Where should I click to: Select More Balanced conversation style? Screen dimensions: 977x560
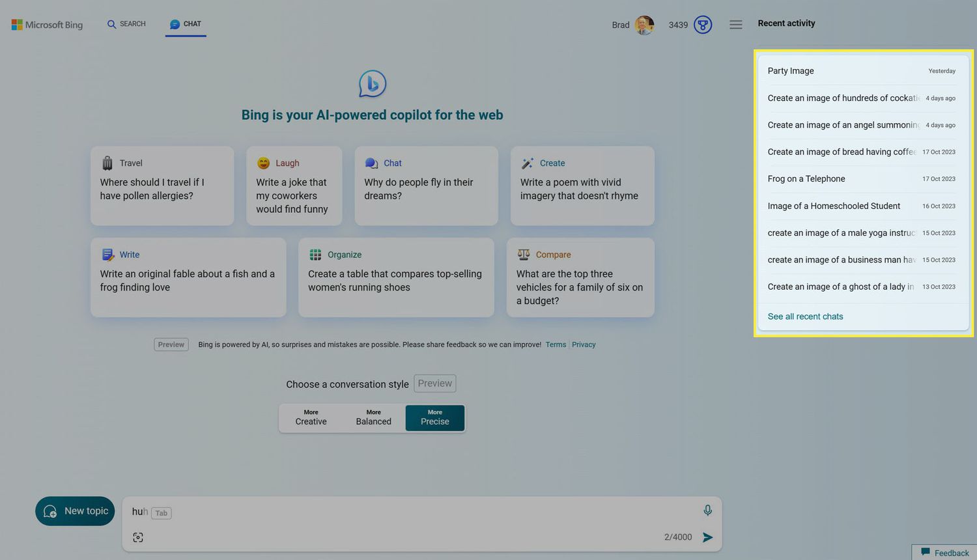[x=373, y=417]
